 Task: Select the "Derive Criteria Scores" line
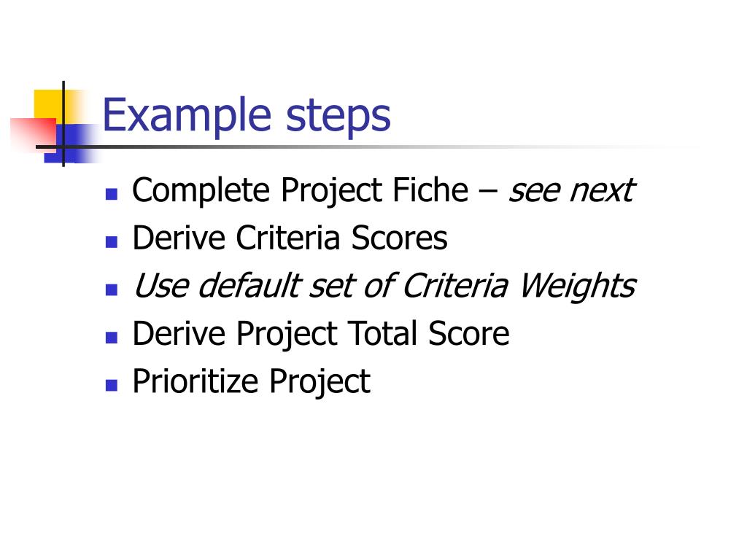(x=290, y=238)
